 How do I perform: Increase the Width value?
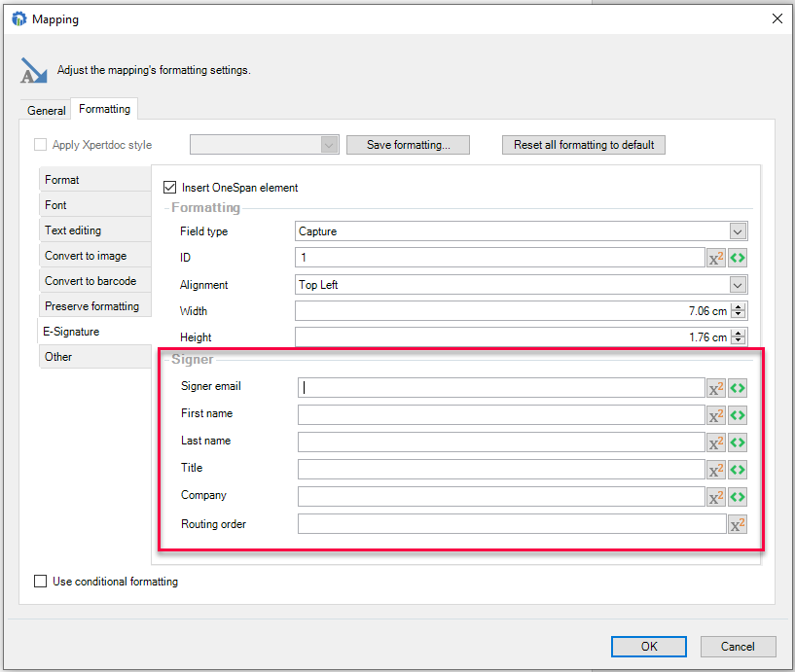(739, 307)
